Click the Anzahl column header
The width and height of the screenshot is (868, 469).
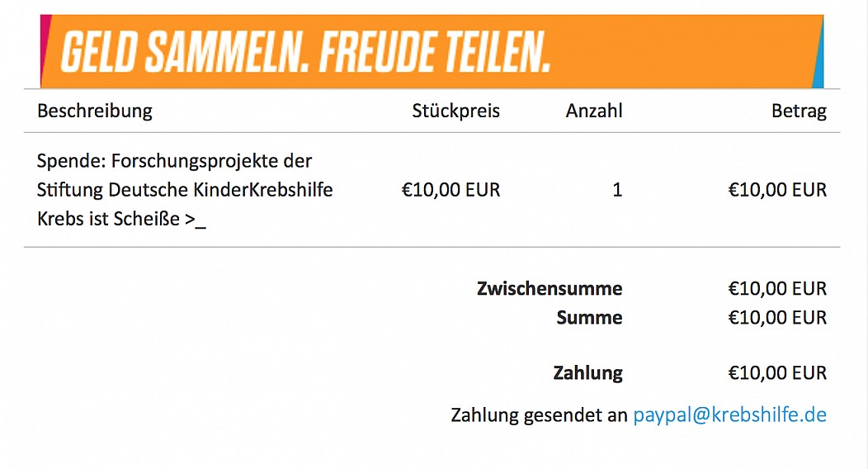pyautogui.click(x=594, y=111)
